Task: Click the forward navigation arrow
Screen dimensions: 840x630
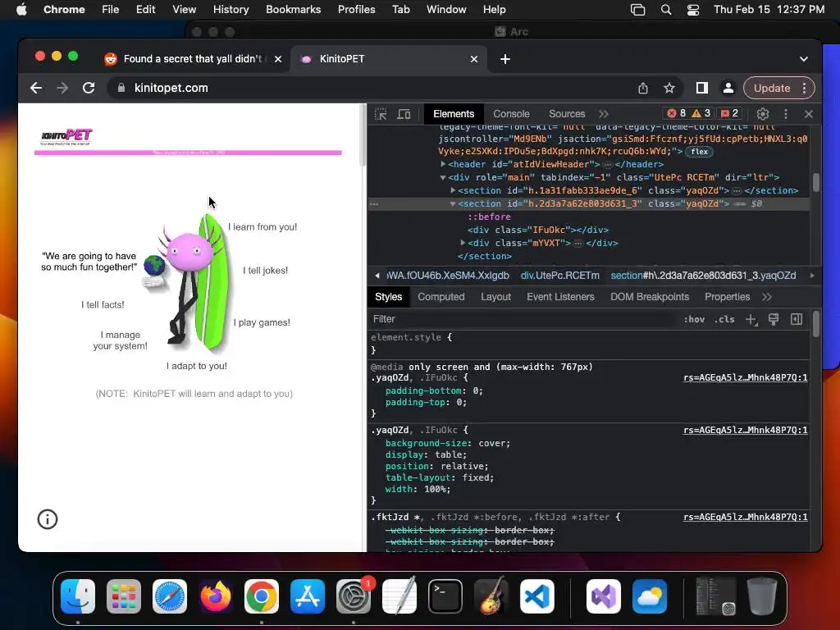Action: point(62,88)
